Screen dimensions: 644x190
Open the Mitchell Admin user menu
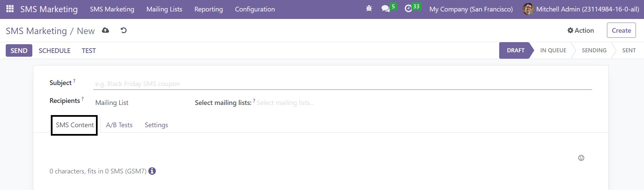point(581,9)
